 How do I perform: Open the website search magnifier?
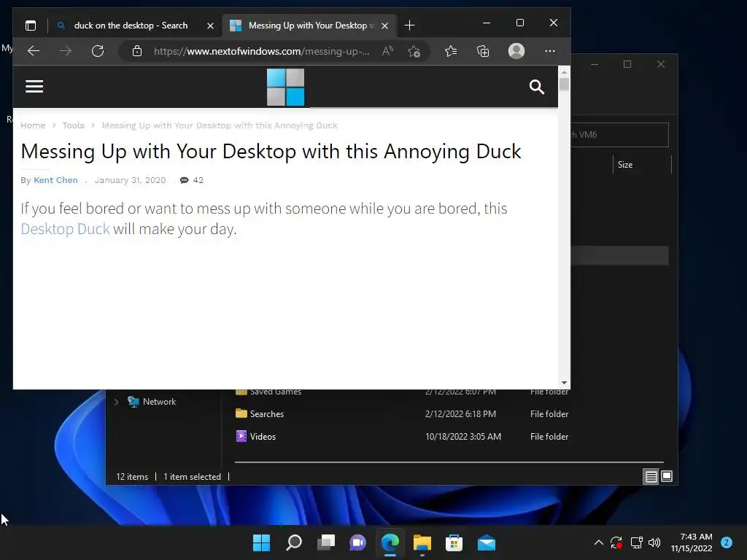[536, 87]
